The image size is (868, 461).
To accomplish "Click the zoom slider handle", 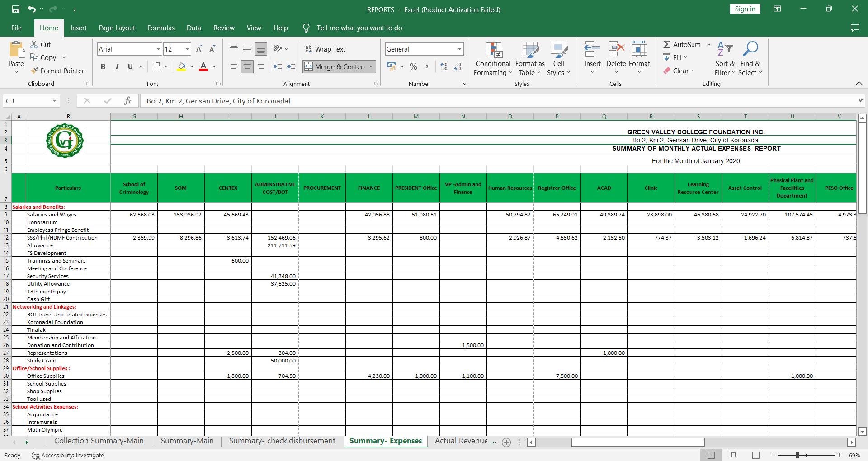I will pos(797,455).
